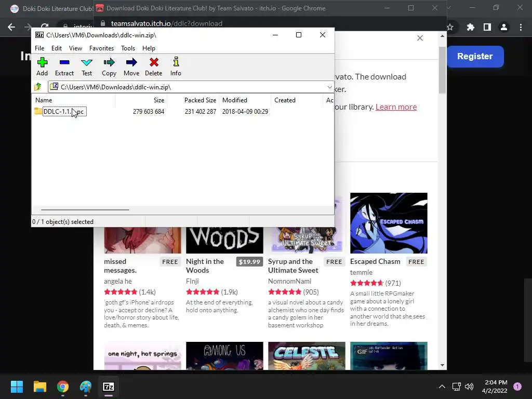The width and height of the screenshot is (532, 399).
Task: Toggle Chrome's side panel icon
Action: [487, 27]
